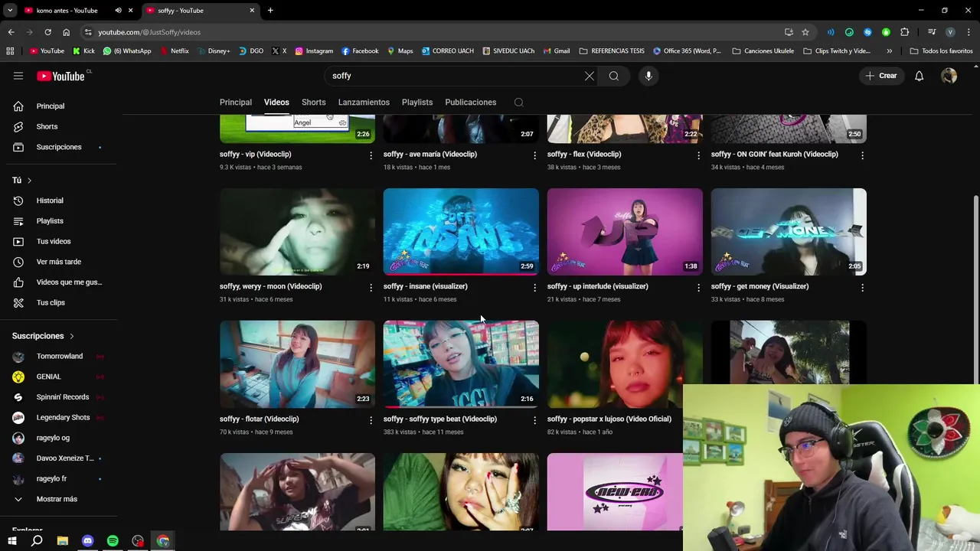
Task: Switch to the Principal channel tab
Action: pyautogui.click(x=236, y=103)
